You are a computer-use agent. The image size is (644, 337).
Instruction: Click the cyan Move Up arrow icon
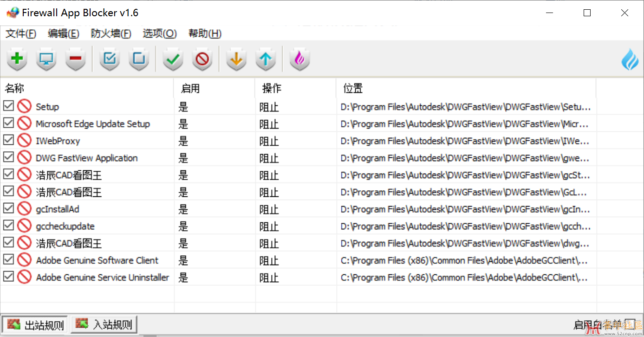point(266,59)
